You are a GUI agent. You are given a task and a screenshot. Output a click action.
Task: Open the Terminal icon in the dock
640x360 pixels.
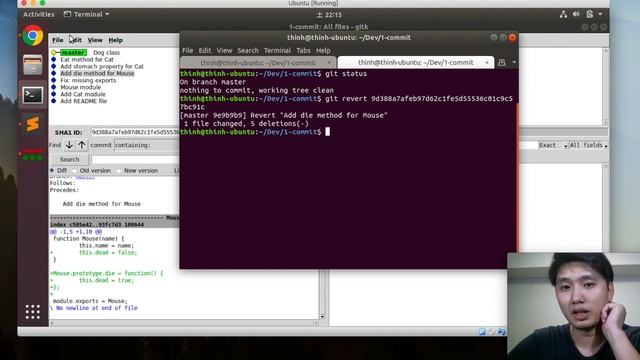pyautogui.click(x=33, y=95)
